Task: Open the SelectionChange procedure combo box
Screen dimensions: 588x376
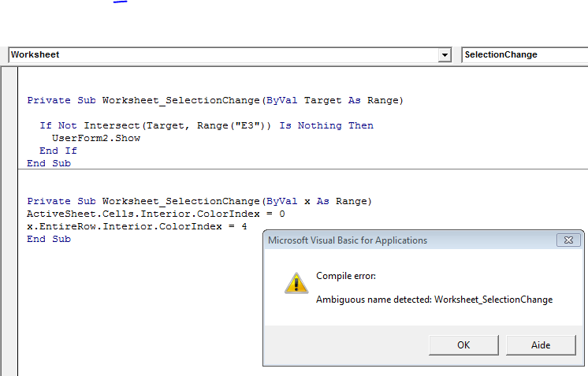Action: 525,55
